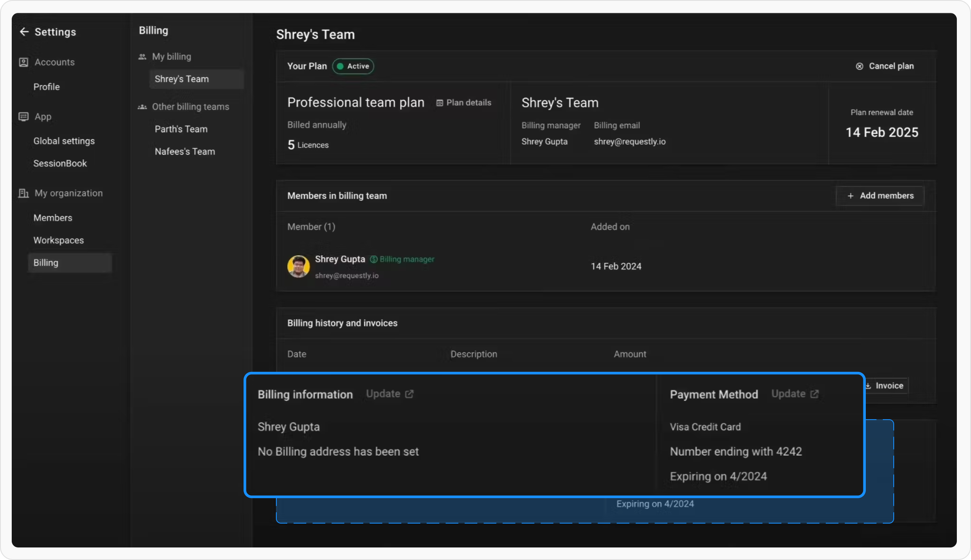Click the My billing people icon
Image resolution: width=971 pixels, height=560 pixels.
pos(142,57)
